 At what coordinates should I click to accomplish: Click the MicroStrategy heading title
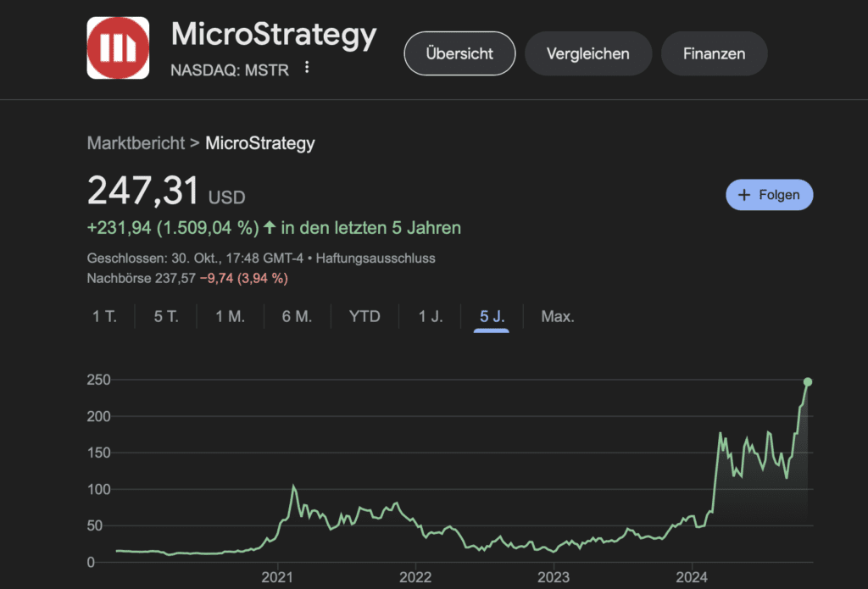coord(274,34)
